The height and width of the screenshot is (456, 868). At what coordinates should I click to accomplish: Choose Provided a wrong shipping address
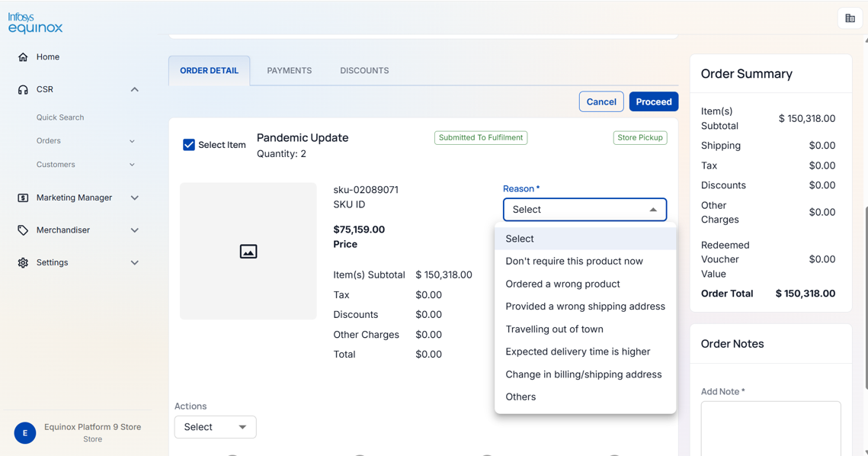[585, 307]
